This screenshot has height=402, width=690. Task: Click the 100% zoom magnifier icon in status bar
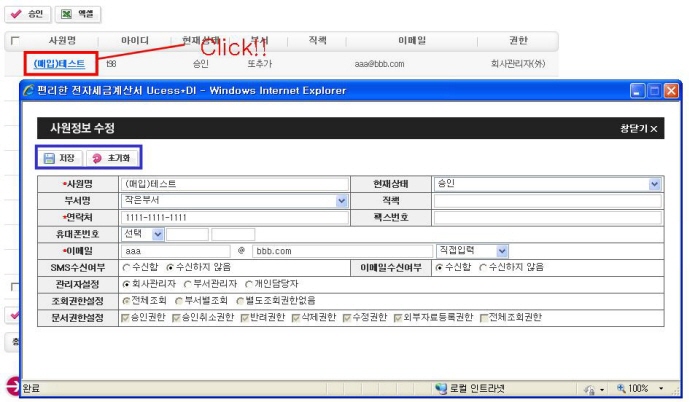pyautogui.click(x=622, y=388)
